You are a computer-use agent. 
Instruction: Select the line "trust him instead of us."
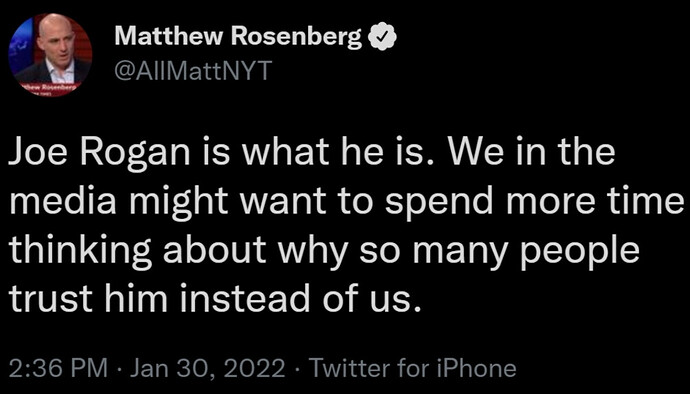coord(213,296)
